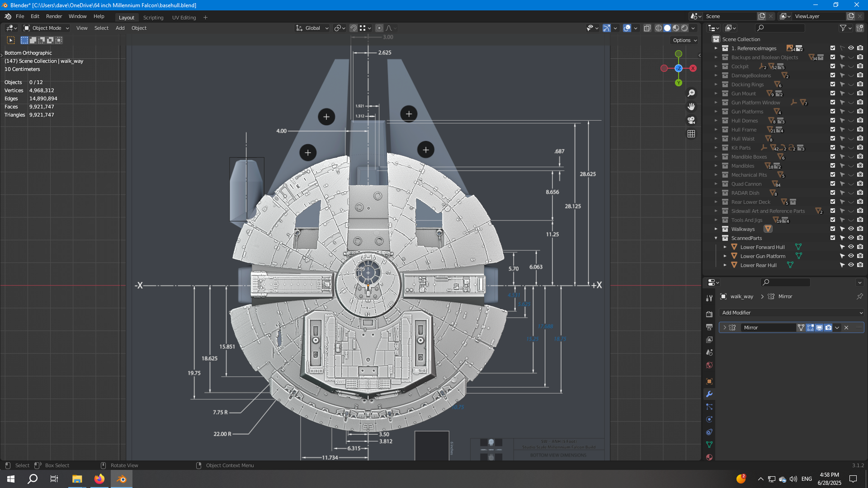This screenshot has height=488, width=868.
Task: Click the Outliner search field
Action: click(780, 28)
